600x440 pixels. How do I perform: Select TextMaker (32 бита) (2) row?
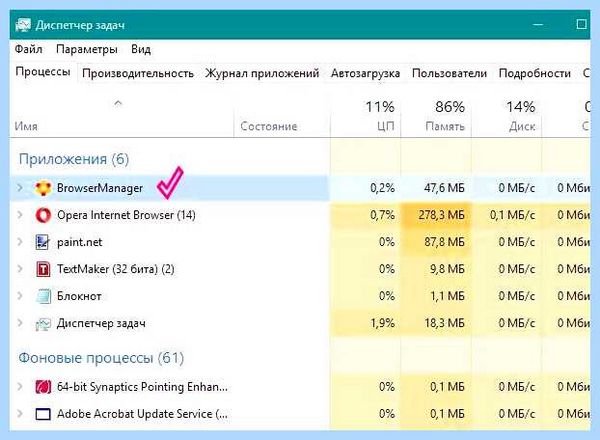[116, 269]
